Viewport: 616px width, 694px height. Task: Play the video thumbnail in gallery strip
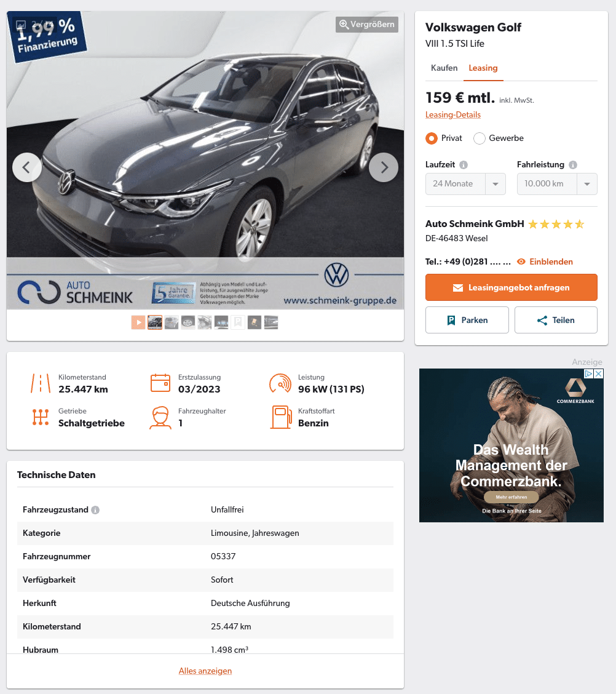pos(138,322)
